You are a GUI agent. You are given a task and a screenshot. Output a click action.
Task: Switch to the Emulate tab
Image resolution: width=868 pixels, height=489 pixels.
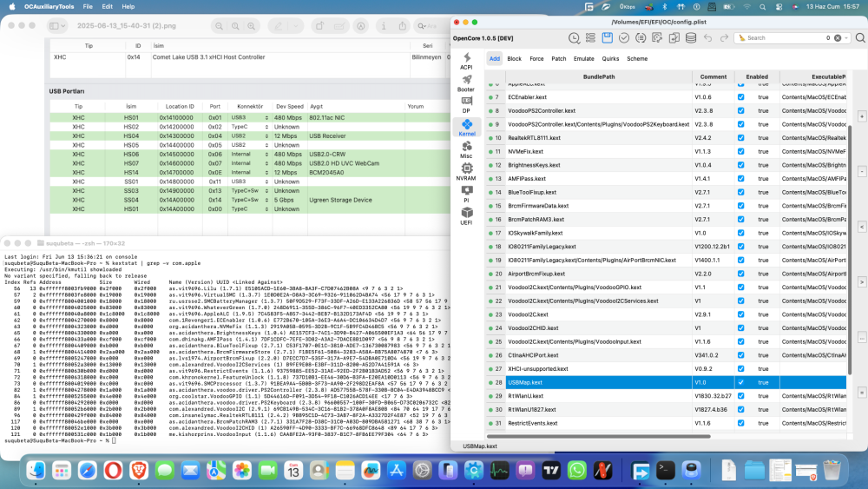(x=583, y=59)
